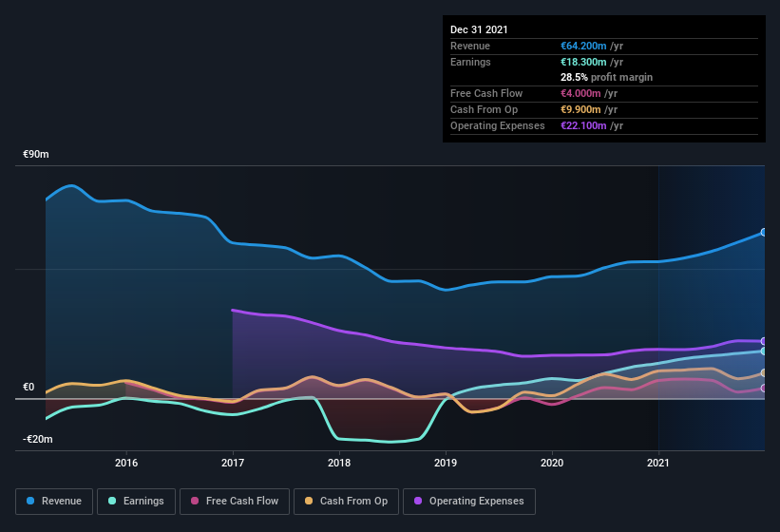Click the €64.200m revenue value
The height and width of the screenshot is (532, 780).
[583, 46]
